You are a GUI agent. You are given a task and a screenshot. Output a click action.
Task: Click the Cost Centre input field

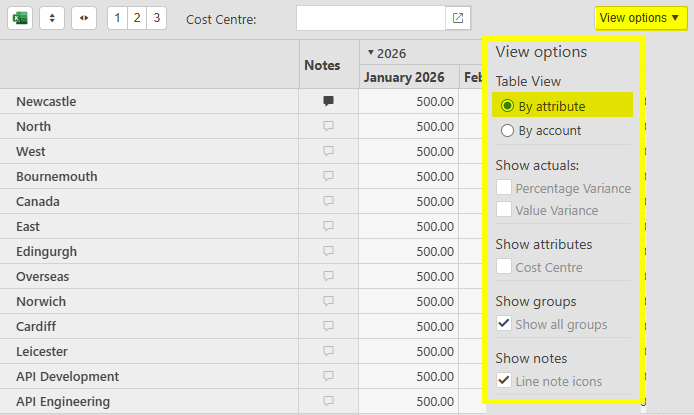(370, 18)
